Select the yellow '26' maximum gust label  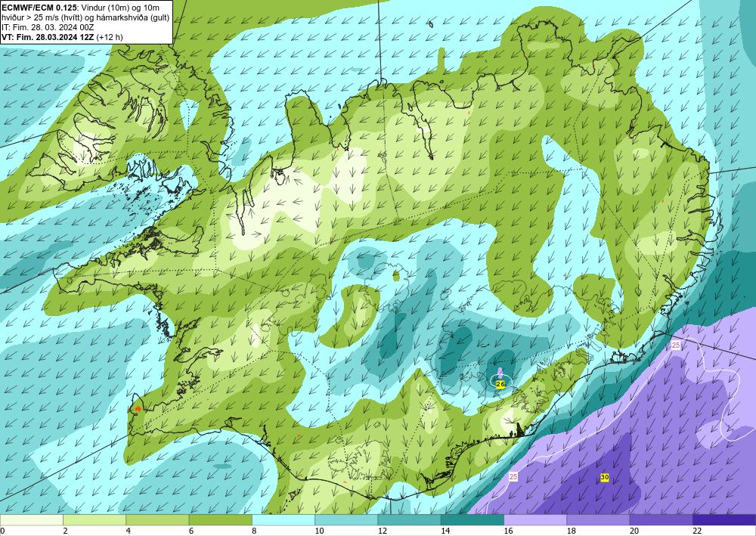click(500, 384)
